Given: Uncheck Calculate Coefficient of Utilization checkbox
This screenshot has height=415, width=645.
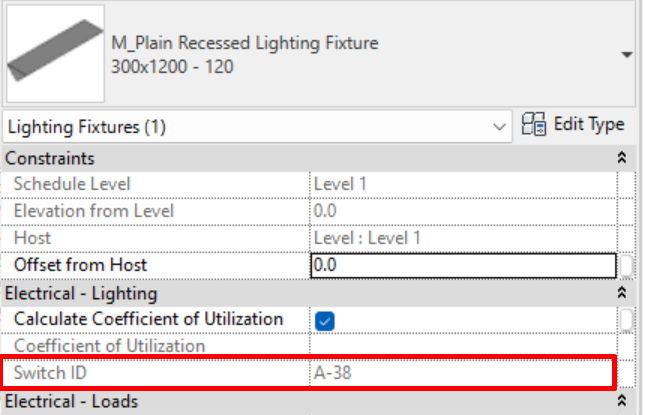Looking at the screenshot, I should tap(325, 320).
